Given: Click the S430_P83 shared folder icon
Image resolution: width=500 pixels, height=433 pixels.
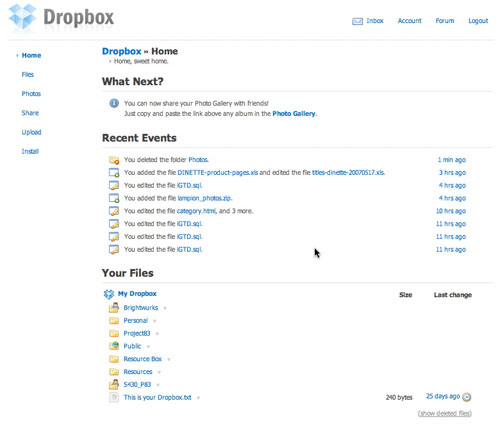Looking at the screenshot, I should (114, 384).
